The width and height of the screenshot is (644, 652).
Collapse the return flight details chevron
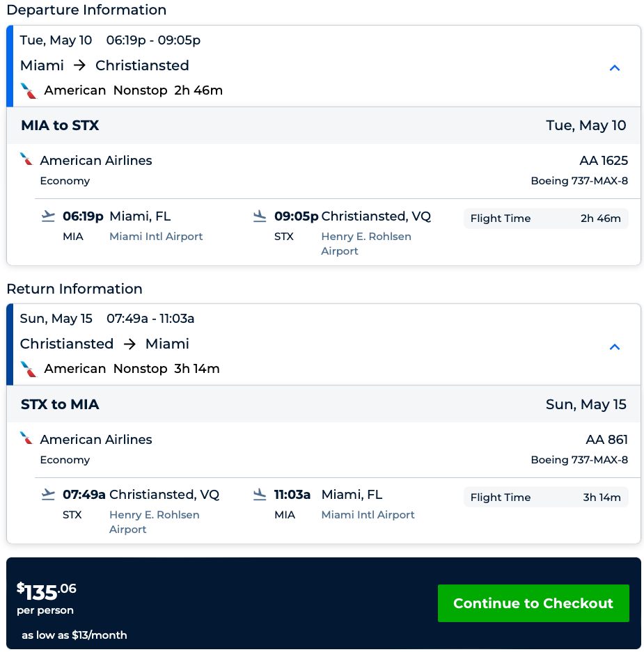click(x=614, y=347)
